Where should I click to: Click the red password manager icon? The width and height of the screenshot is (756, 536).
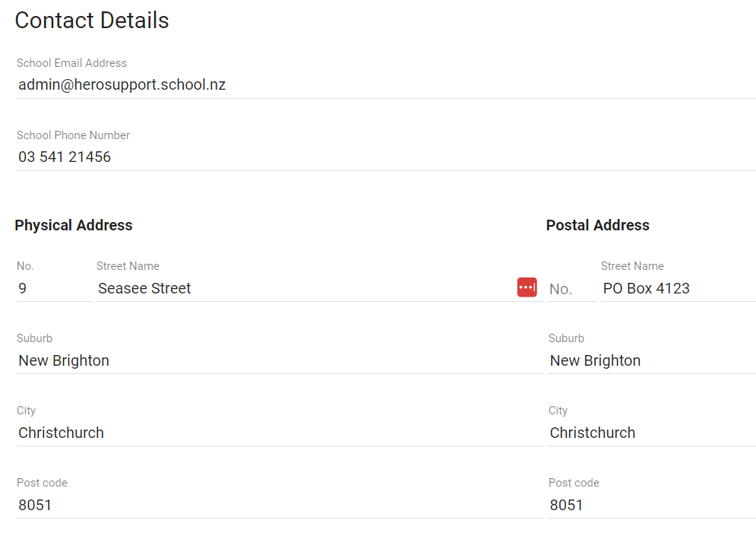527,287
